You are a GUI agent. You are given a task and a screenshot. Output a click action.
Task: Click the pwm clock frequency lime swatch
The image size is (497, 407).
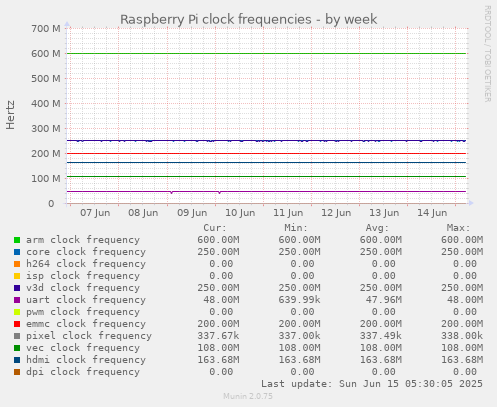pyautogui.click(x=17, y=312)
